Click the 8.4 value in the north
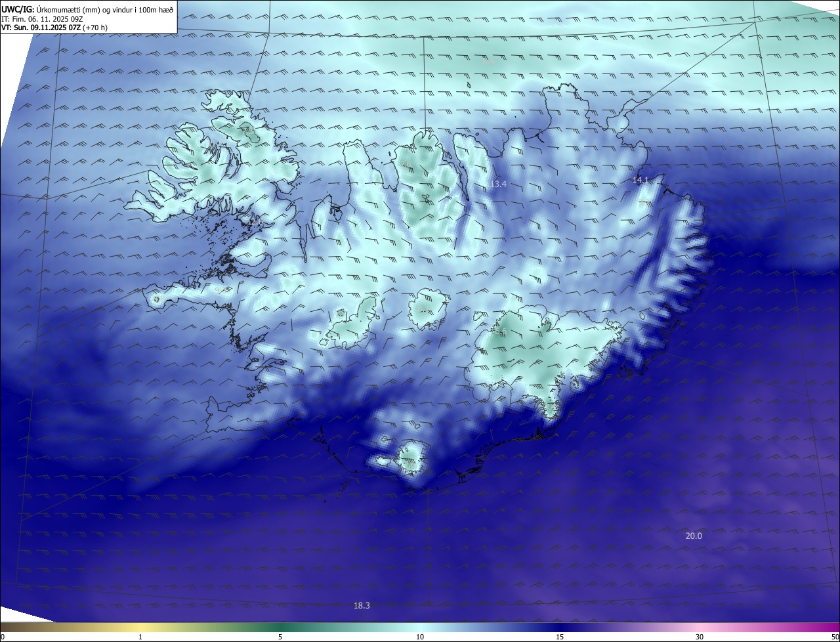The height and width of the screenshot is (642, 840). click(x=488, y=60)
